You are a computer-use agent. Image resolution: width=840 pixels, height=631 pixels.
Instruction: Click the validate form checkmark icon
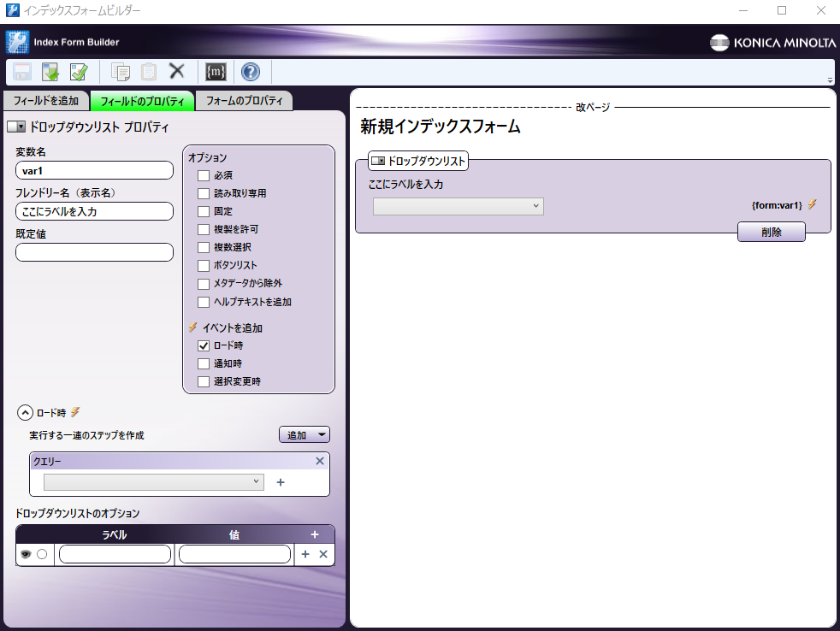click(79, 72)
